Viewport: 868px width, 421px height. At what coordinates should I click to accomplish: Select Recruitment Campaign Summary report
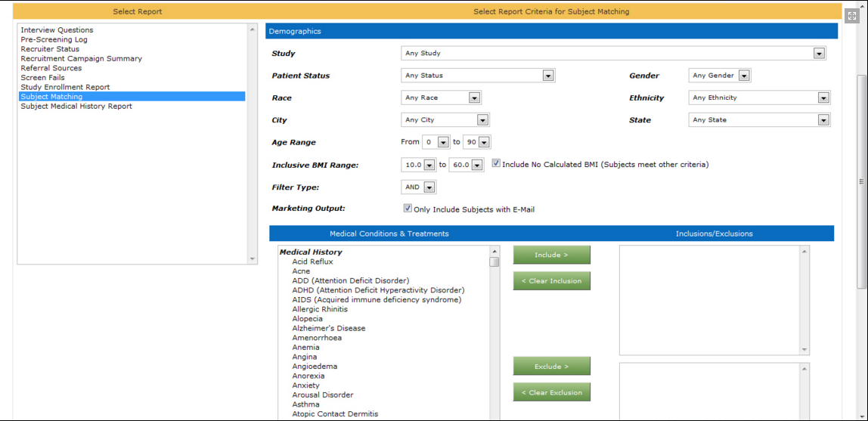pos(82,58)
